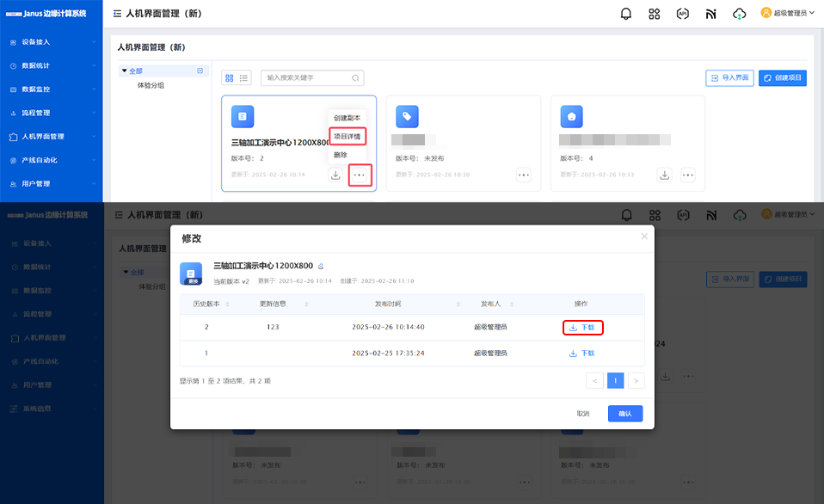Download the 三轴加工演示中心1200X800 project from its card
This screenshot has width=824, height=504.
point(335,175)
